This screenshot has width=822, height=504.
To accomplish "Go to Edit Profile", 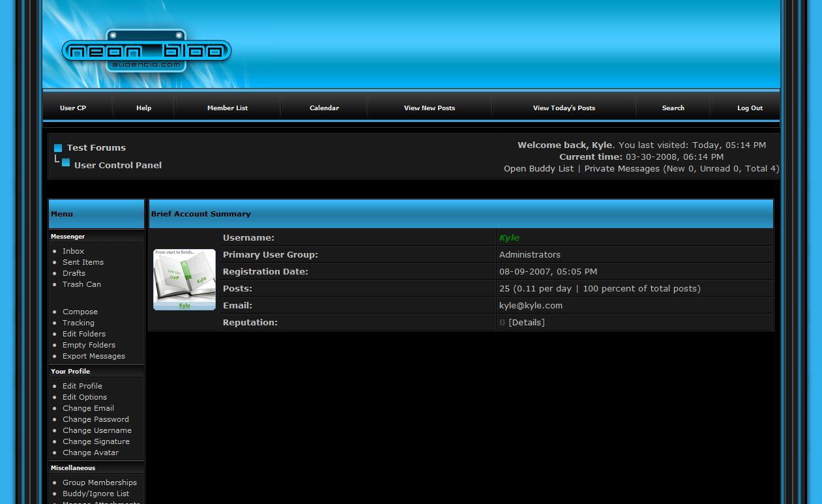I will [x=82, y=386].
